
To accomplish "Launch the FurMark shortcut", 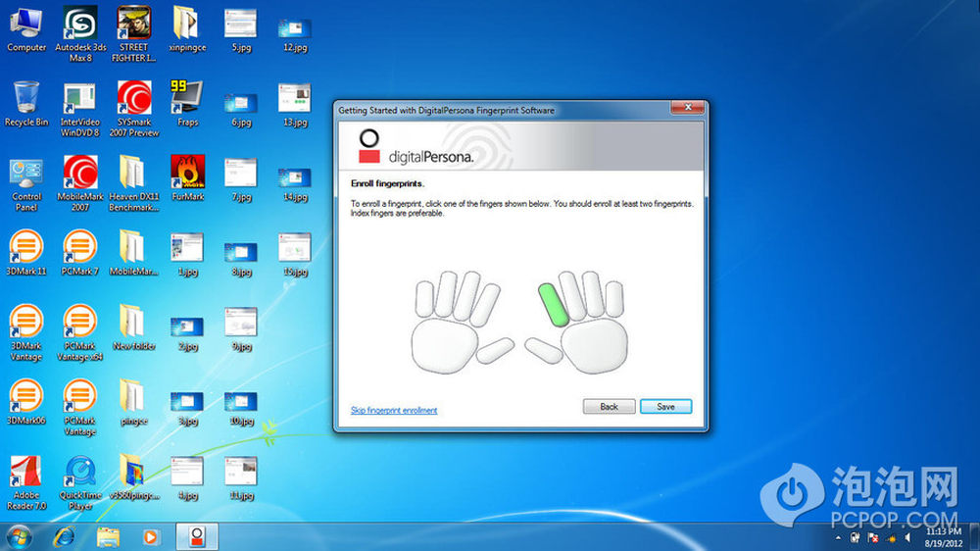I will click(187, 178).
